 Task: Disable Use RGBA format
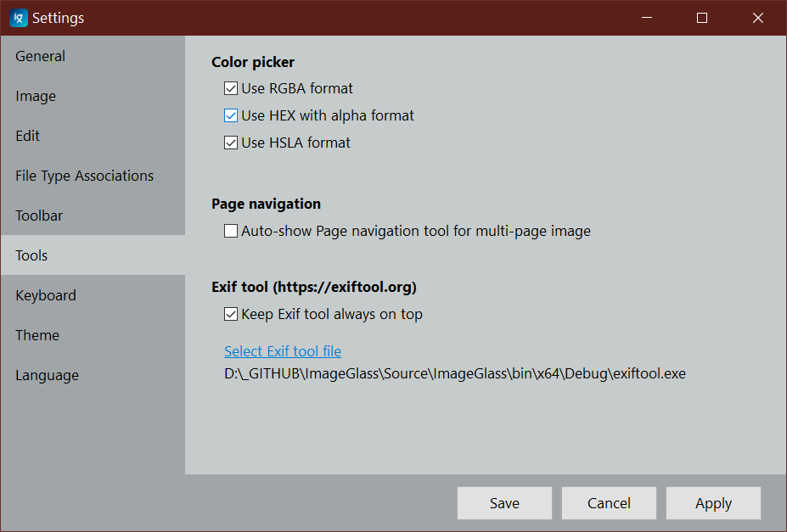[231, 88]
